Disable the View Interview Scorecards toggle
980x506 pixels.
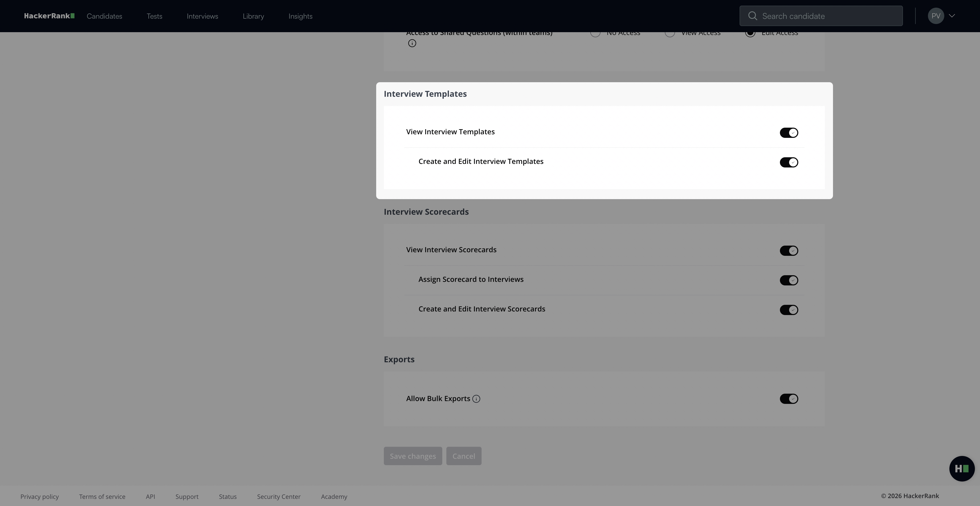click(789, 250)
